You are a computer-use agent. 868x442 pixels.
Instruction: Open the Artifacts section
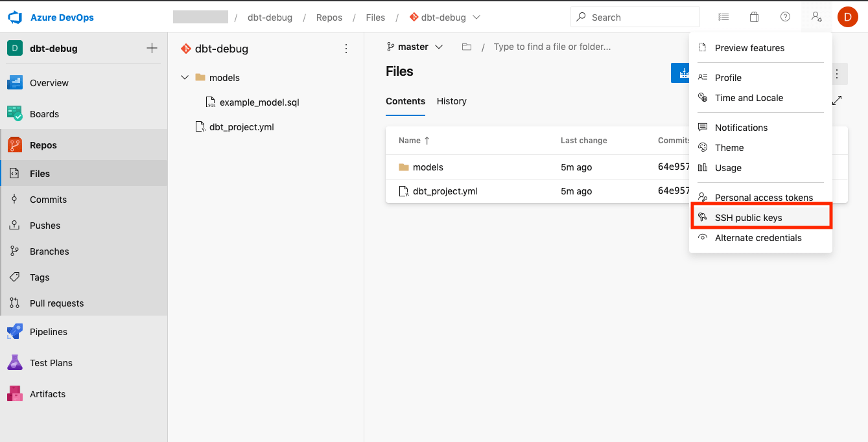coord(48,393)
